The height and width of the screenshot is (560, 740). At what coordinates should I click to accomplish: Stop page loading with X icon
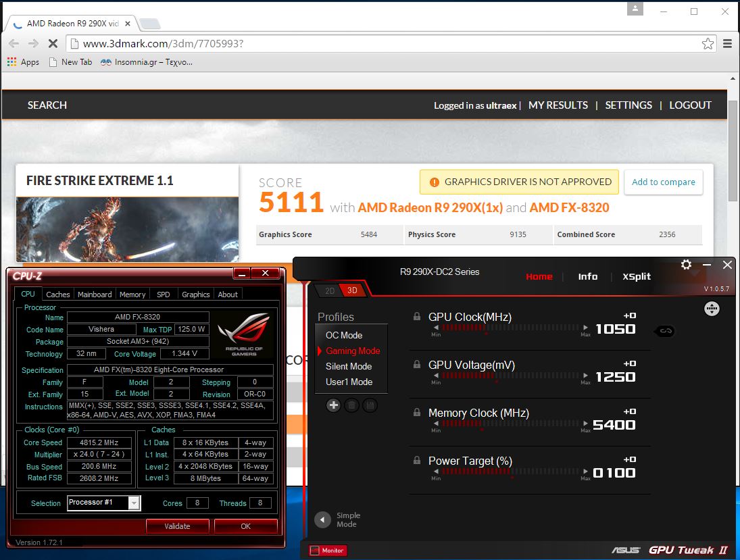(53, 44)
